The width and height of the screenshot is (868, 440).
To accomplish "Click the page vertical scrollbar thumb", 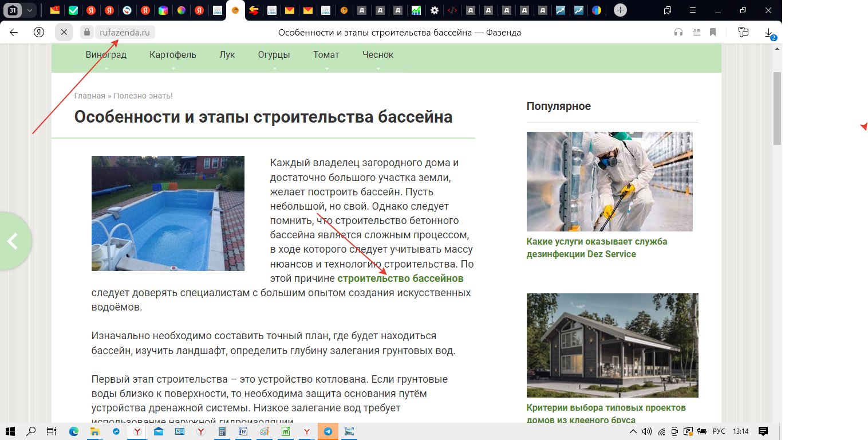I will click(777, 109).
